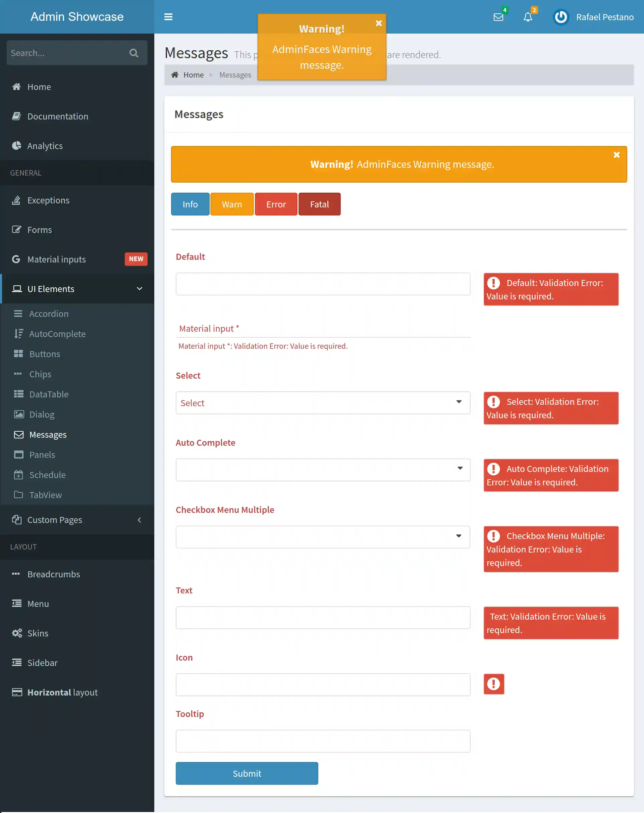Go to DataTable in the sidebar
Image resolution: width=644 pixels, height=813 pixels.
tap(49, 394)
